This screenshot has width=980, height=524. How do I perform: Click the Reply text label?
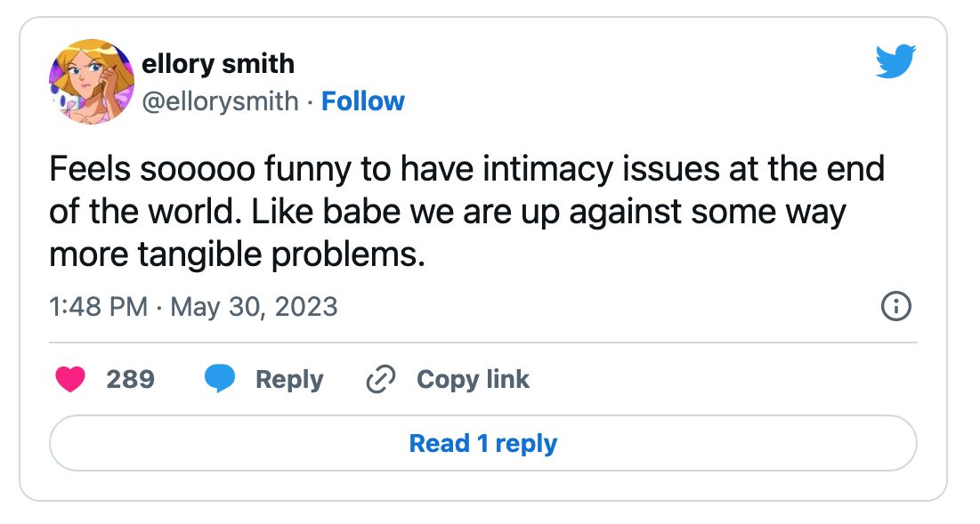coord(289,380)
